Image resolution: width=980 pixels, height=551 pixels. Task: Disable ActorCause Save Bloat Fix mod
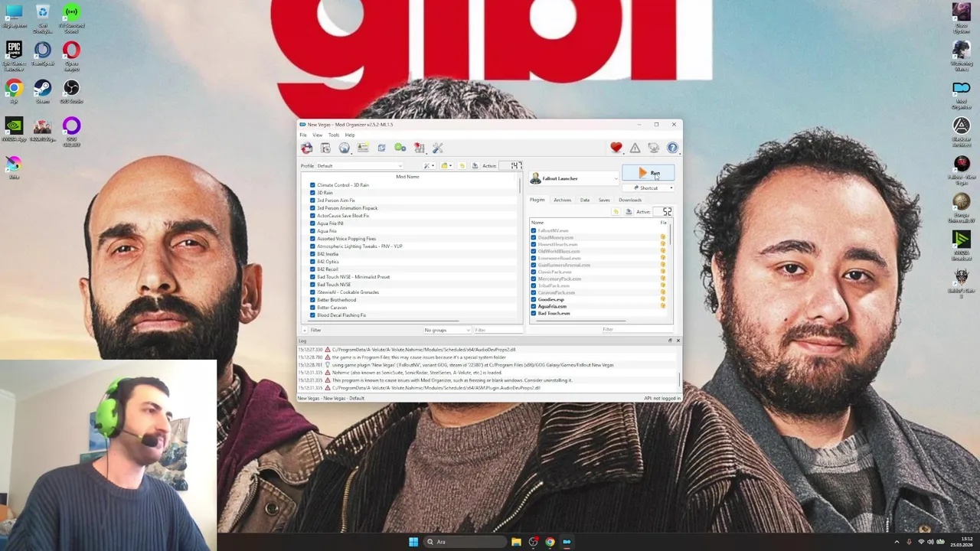click(x=312, y=216)
